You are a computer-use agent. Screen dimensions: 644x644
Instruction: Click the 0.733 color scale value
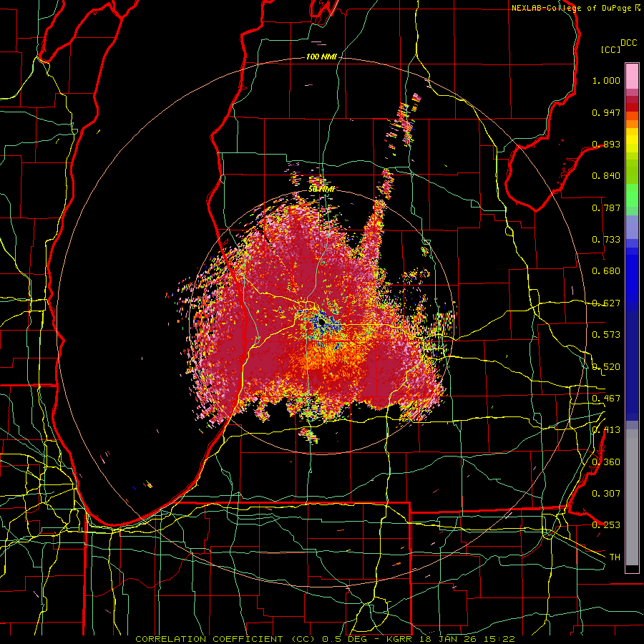pos(606,240)
